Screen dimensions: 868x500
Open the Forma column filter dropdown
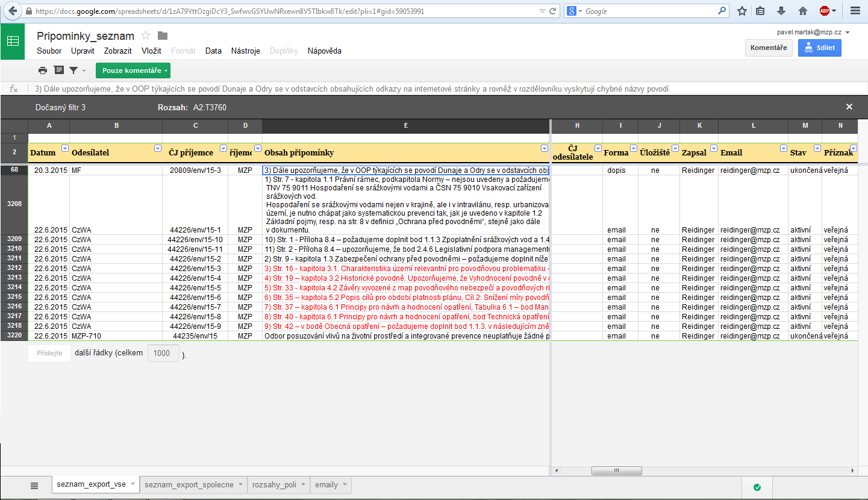pyautogui.click(x=634, y=148)
